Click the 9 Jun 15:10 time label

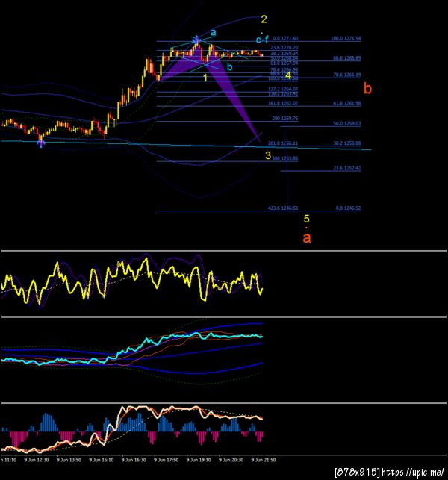102,460
